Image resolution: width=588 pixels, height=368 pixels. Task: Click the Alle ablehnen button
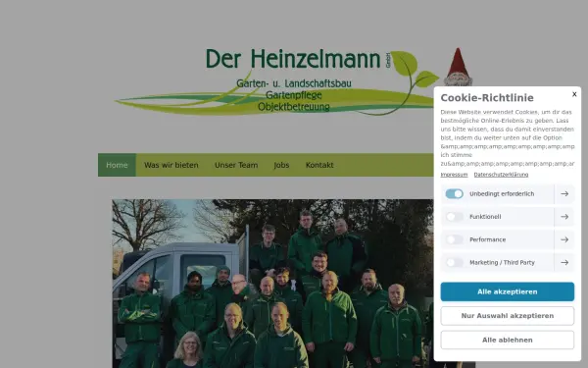click(507, 340)
